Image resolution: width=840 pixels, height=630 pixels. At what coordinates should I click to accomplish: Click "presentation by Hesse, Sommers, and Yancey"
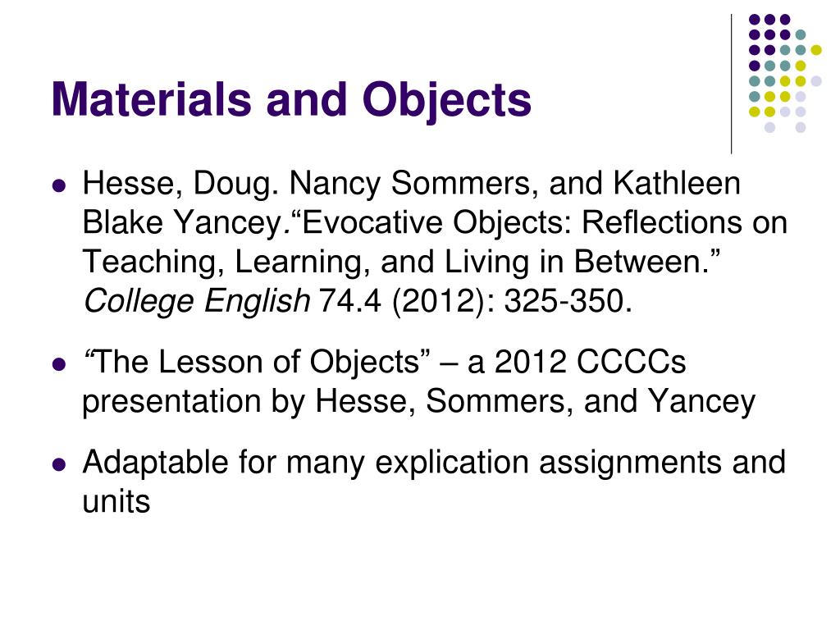coord(418,402)
